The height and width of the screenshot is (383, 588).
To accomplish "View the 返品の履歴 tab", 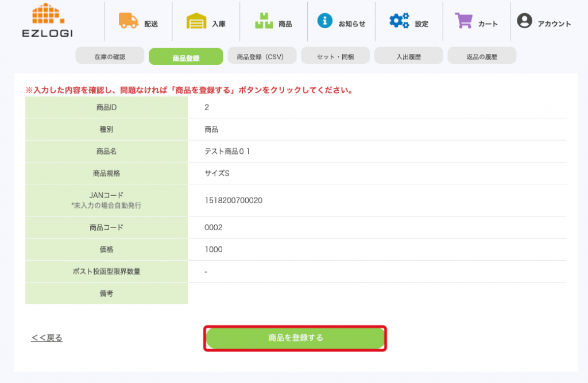I will coord(482,57).
